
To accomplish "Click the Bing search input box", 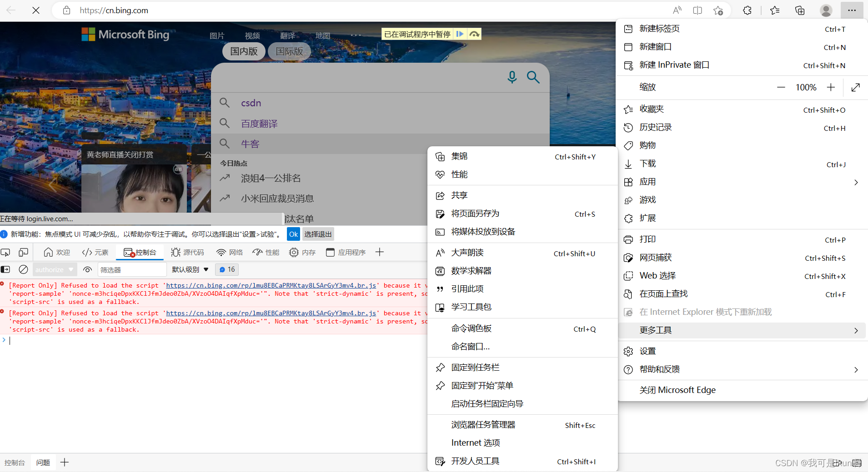I will [359, 77].
